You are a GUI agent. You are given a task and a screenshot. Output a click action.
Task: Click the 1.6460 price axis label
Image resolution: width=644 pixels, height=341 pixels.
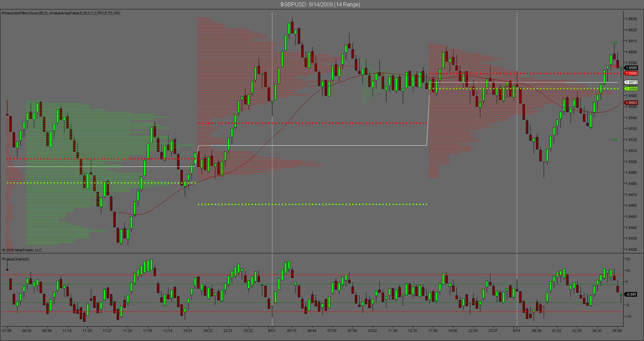(632, 205)
